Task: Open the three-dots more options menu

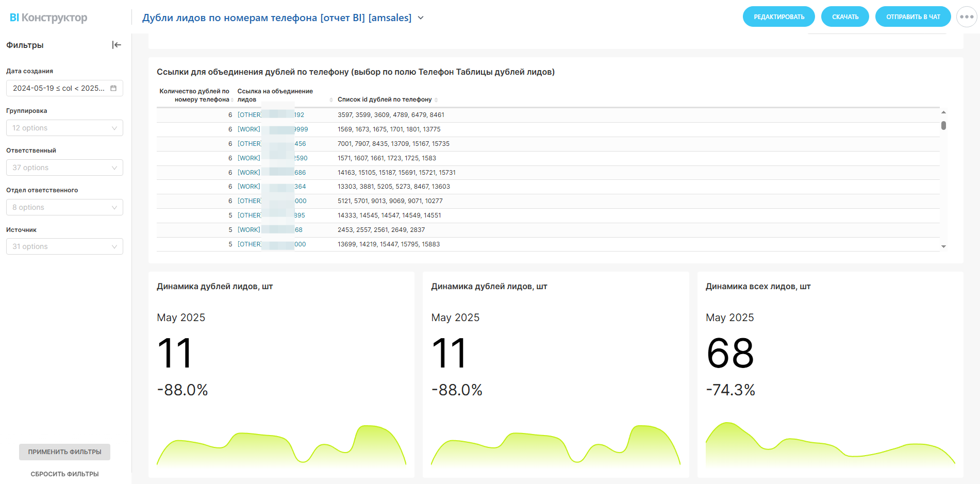Action: [x=966, y=17]
